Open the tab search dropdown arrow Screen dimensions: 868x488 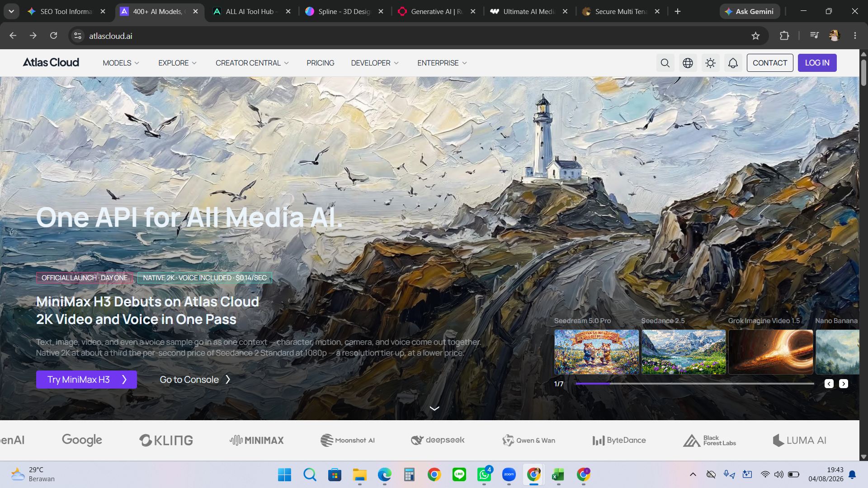(11, 11)
